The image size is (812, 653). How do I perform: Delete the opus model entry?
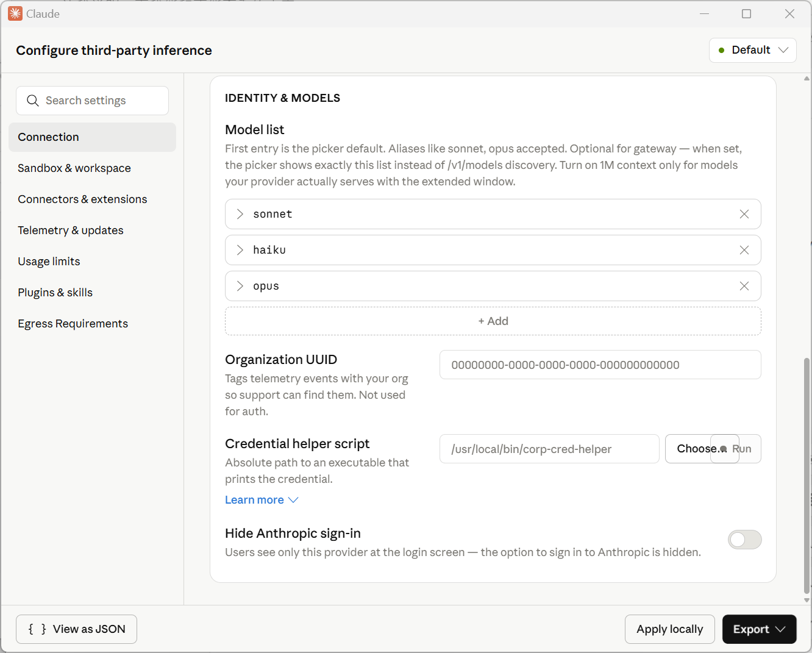point(744,286)
